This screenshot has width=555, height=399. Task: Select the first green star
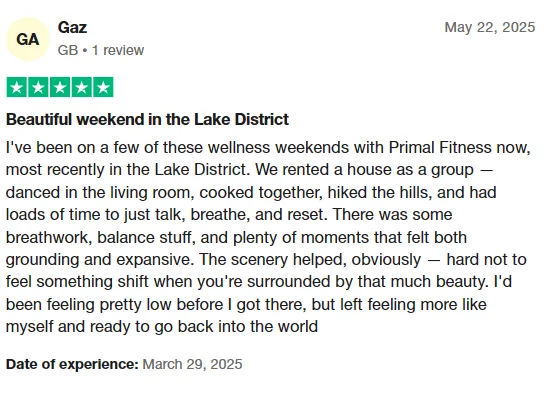click(x=17, y=87)
